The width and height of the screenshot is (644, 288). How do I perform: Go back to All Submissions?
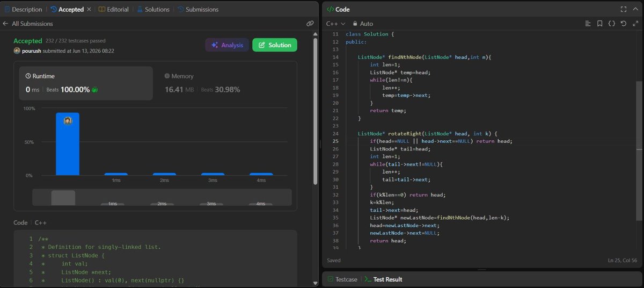tap(33, 24)
